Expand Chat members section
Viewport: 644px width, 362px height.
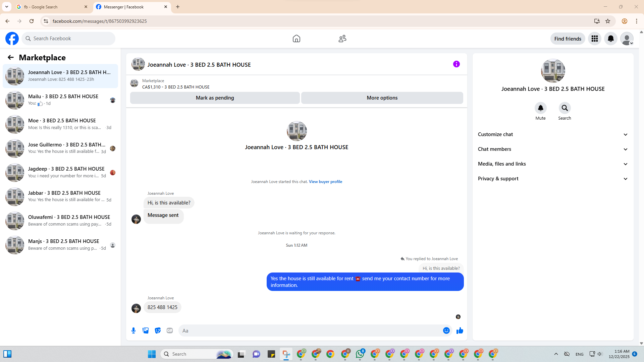tap(553, 149)
